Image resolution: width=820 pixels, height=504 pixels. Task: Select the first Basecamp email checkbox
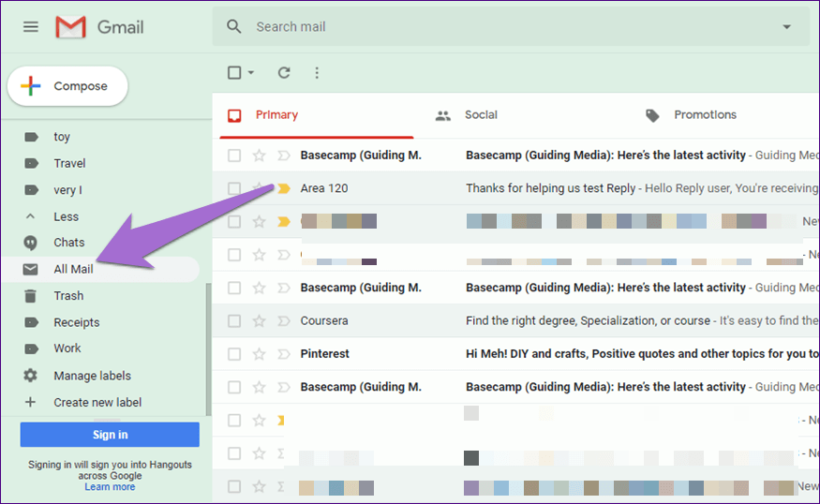point(234,156)
